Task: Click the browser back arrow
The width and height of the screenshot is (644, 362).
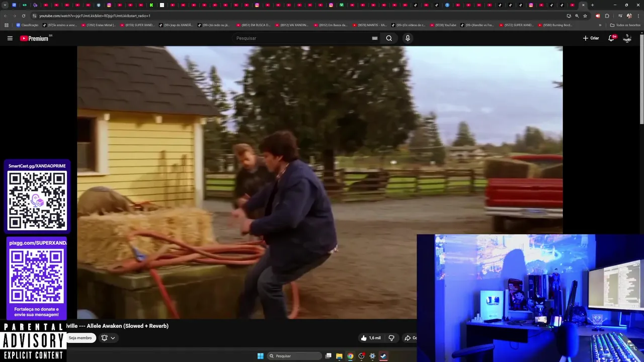Action: pyautogui.click(x=6, y=16)
